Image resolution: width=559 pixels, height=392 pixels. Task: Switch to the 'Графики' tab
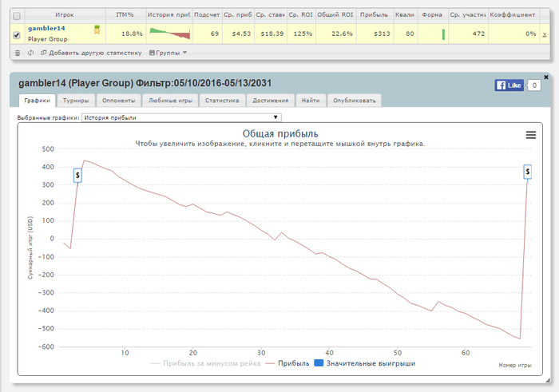pos(37,101)
